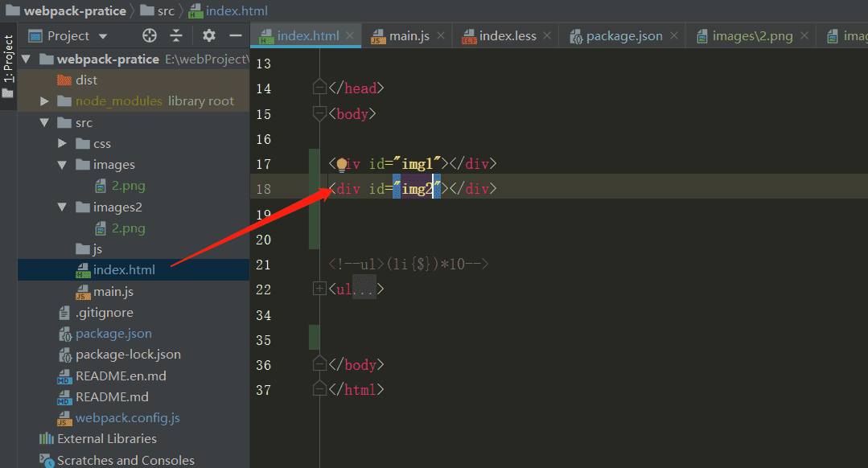Select README.md file
Viewport: 868px width, 468px height.
103,397
